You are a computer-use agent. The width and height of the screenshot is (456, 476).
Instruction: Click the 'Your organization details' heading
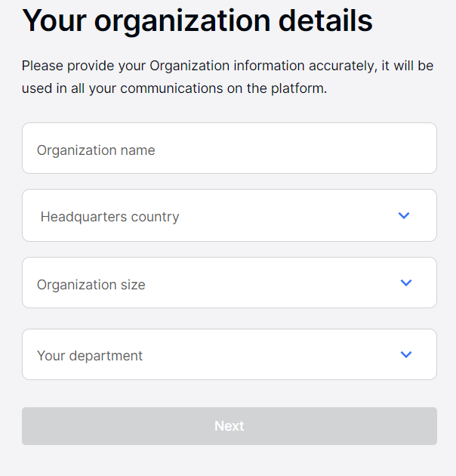click(x=197, y=21)
